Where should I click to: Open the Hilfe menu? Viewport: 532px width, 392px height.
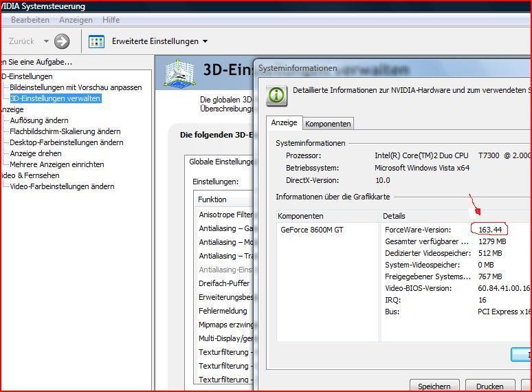pyautogui.click(x=111, y=20)
